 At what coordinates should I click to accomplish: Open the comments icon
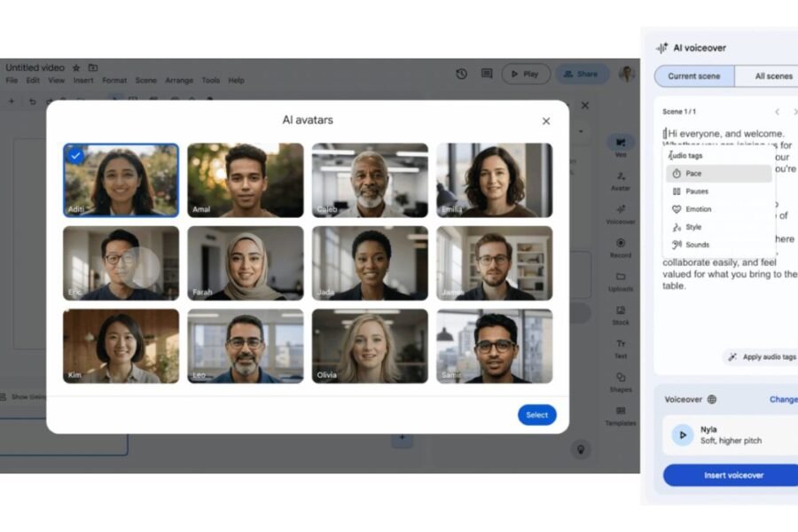pos(487,74)
